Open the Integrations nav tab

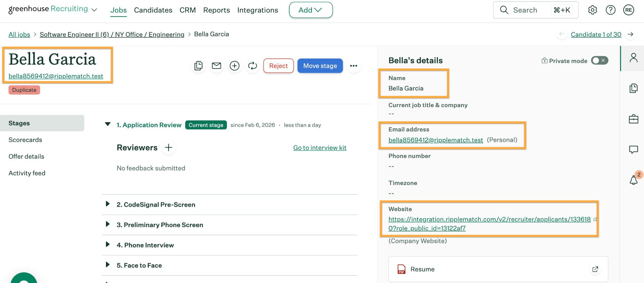(258, 10)
